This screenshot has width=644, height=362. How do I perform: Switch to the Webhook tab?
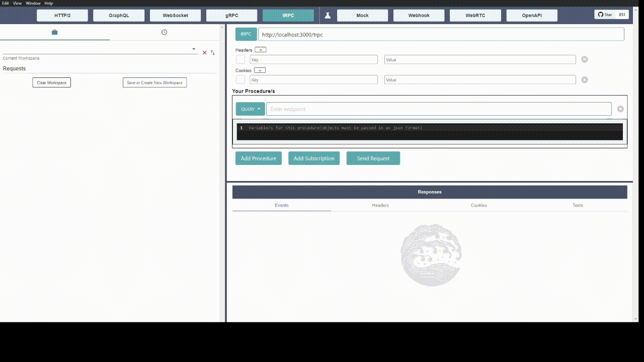(x=419, y=16)
